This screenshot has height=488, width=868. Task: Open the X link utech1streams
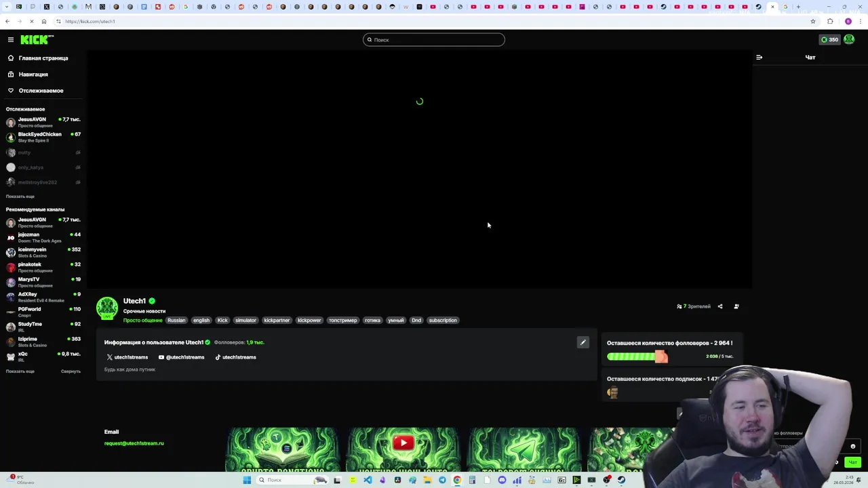click(127, 357)
